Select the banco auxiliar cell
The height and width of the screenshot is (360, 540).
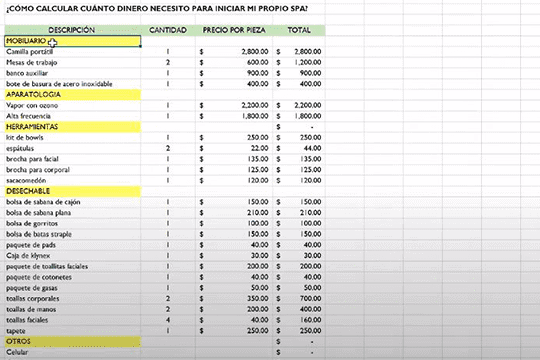point(73,73)
